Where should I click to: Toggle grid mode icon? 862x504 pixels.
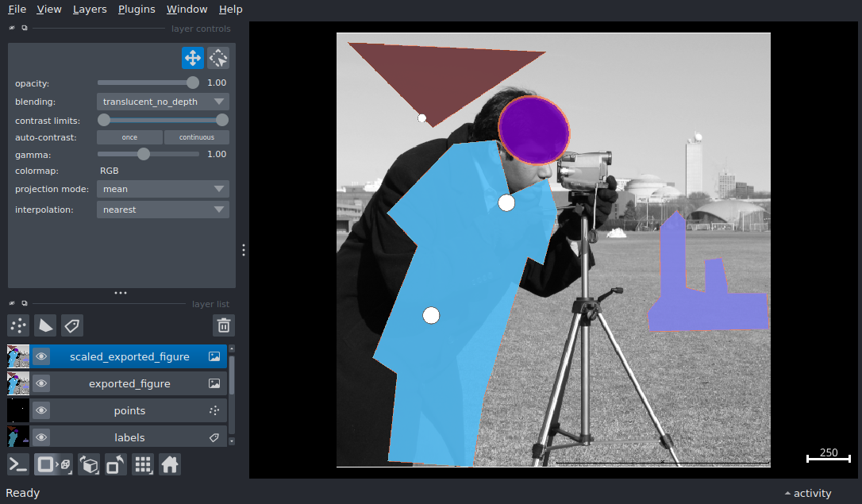pos(143,464)
